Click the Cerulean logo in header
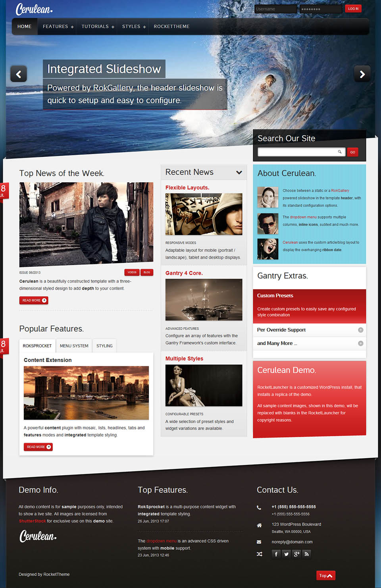381x588 pixels. pos(34,9)
